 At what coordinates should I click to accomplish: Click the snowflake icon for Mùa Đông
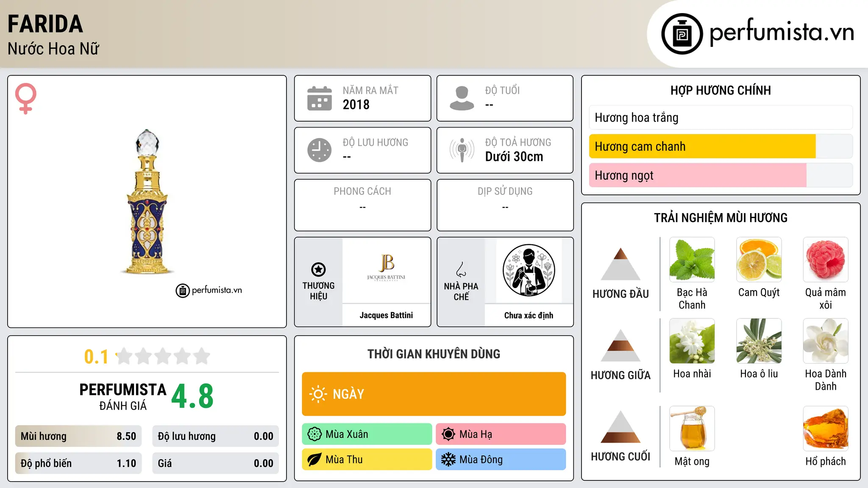[x=448, y=460]
